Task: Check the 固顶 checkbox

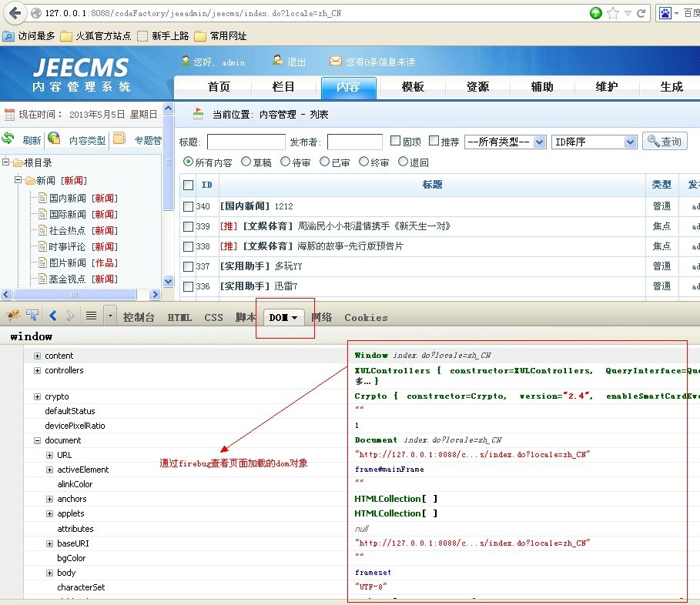Action: (395, 141)
